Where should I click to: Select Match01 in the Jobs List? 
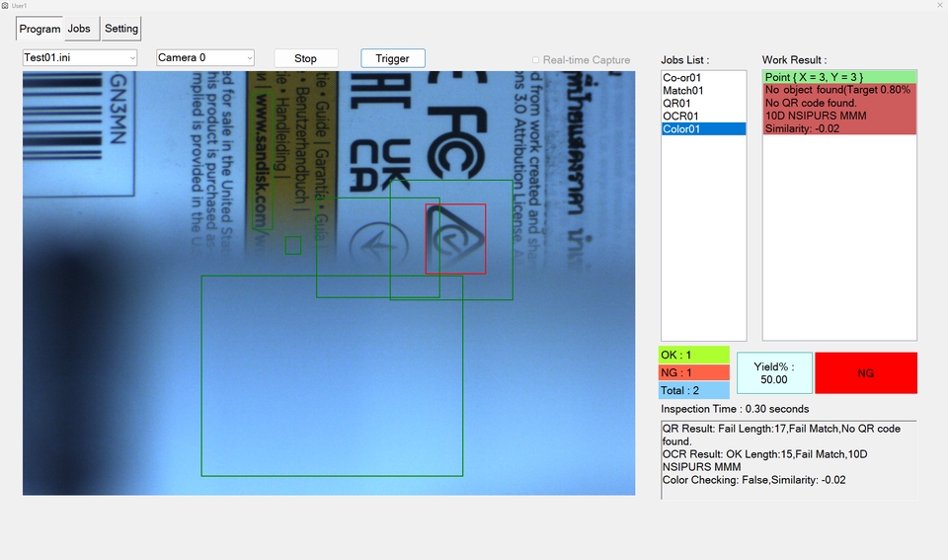pyautogui.click(x=704, y=90)
